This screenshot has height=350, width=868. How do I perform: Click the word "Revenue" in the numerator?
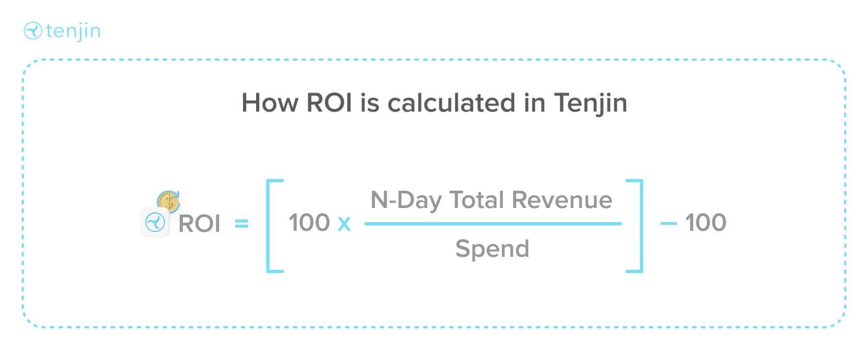pyautogui.click(x=561, y=200)
